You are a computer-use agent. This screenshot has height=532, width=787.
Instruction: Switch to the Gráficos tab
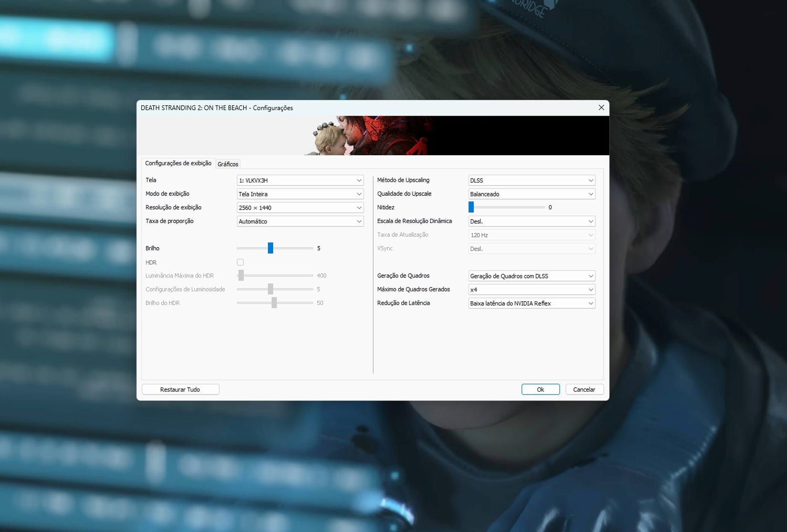pyautogui.click(x=228, y=164)
